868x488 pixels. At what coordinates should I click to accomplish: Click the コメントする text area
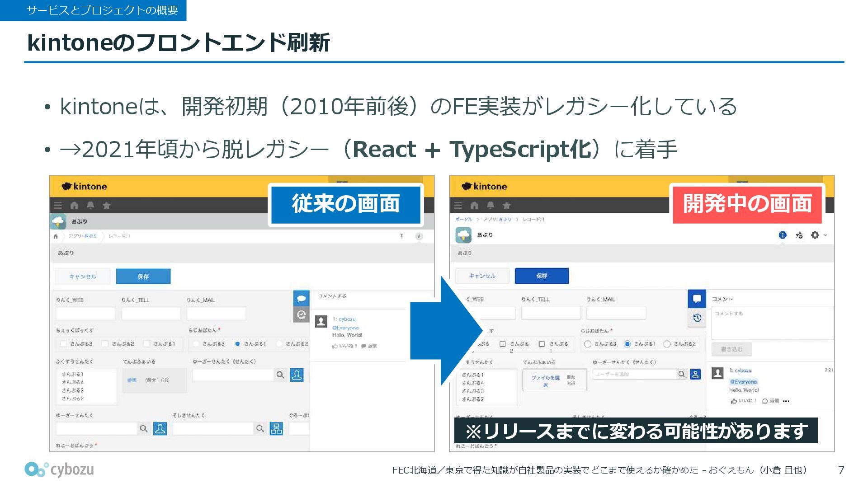coord(772,323)
